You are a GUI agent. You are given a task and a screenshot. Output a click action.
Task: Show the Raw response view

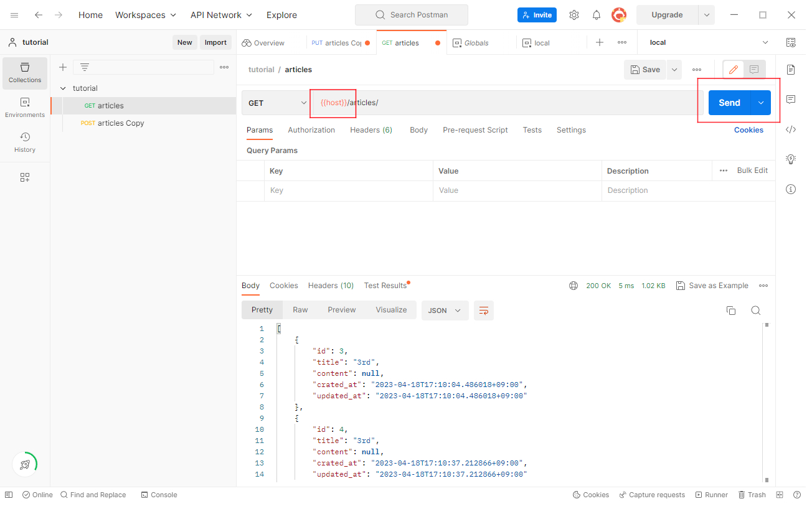[300, 310]
